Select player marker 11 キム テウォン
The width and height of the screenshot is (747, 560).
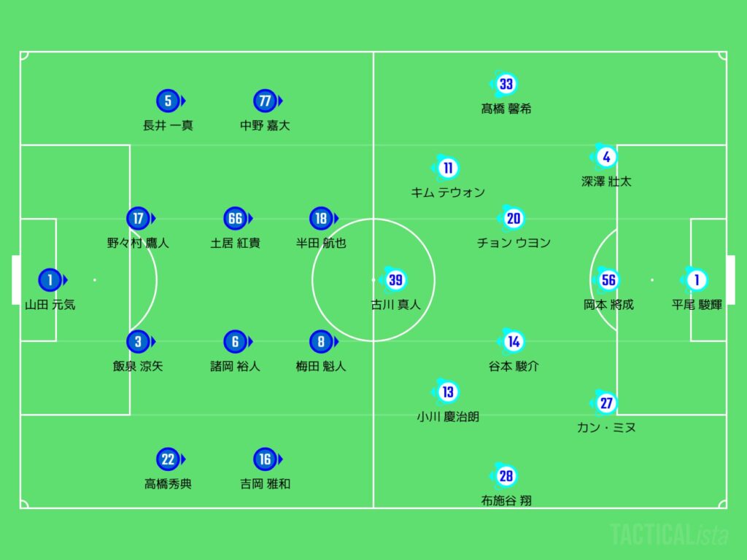click(446, 168)
